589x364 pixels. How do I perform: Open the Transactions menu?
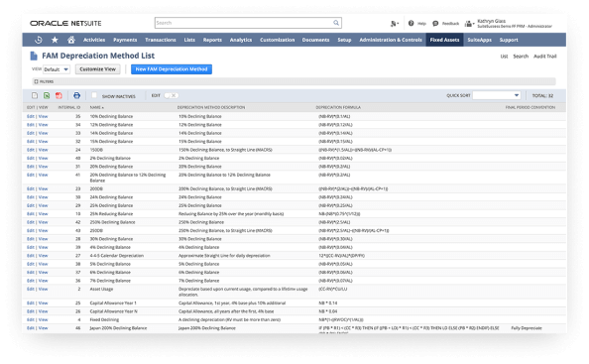click(x=161, y=40)
